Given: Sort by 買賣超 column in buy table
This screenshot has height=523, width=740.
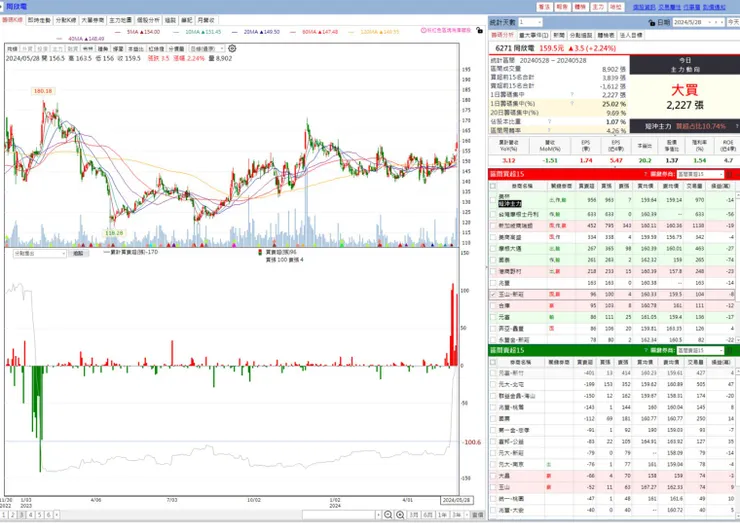Looking at the screenshot, I should coord(586,186).
